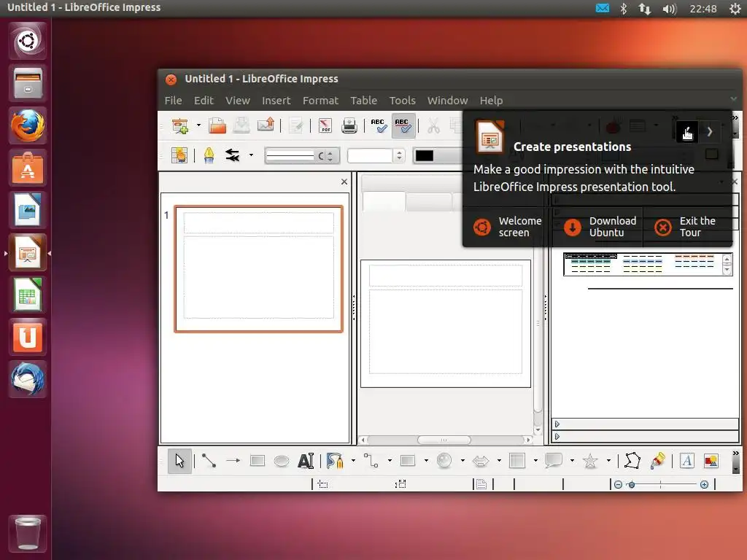Open the New document dropdown arrow
Image resolution: width=747 pixels, height=560 pixels.
[x=198, y=125]
